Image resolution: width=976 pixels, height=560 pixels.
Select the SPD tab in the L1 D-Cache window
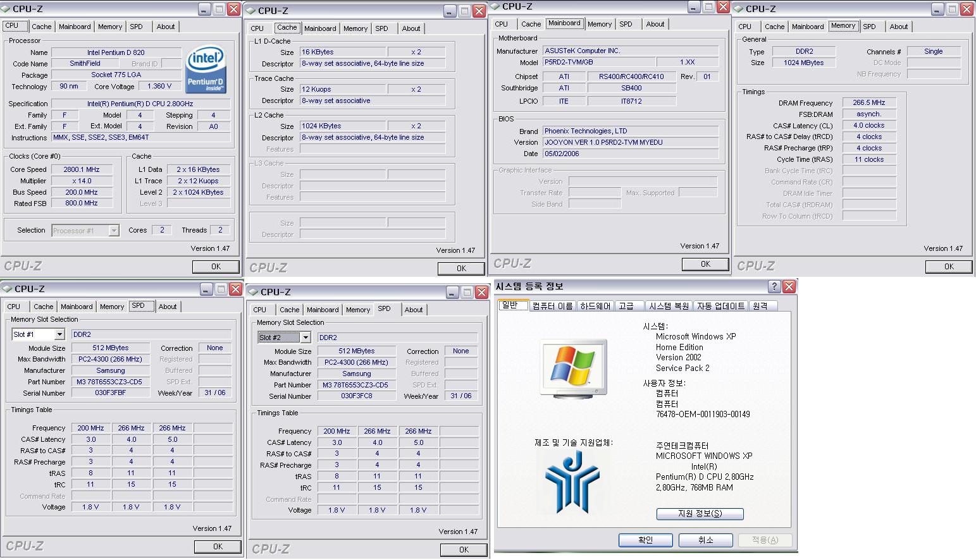[381, 28]
